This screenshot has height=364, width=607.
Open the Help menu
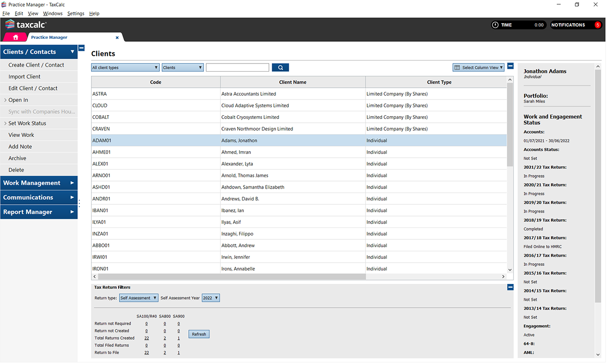click(94, 13)
